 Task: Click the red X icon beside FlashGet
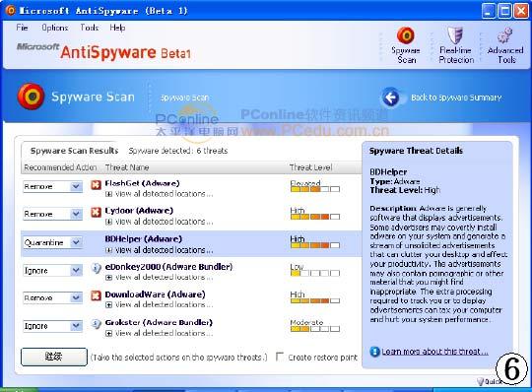(96, 185)
